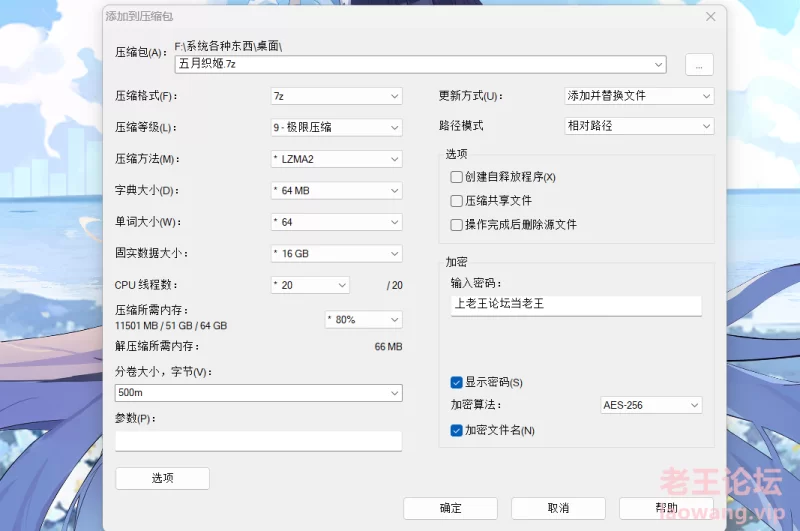Open the CPU 线程数 dropdown showing 20
Image resolution: width=800 pixels, height=531 pixels.
pos(310,285)
